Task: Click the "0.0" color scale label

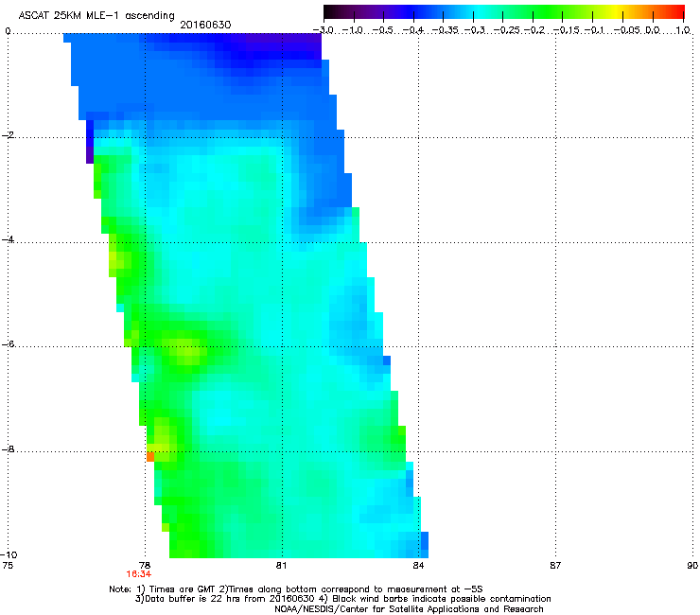Action: 653,30
